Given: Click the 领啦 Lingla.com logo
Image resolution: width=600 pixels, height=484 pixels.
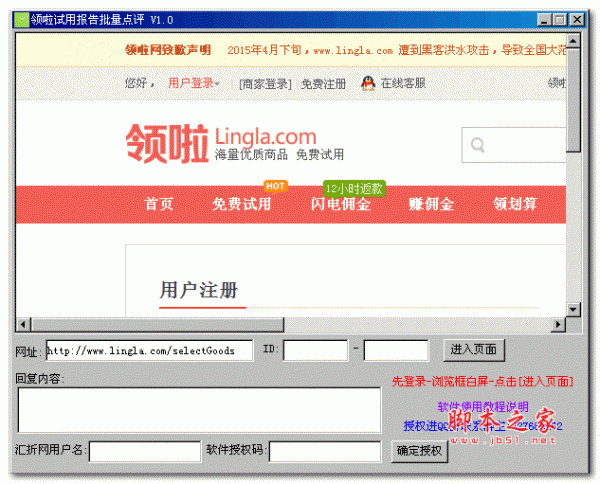Looking at the screenshot, I should [x=235, y=143].
